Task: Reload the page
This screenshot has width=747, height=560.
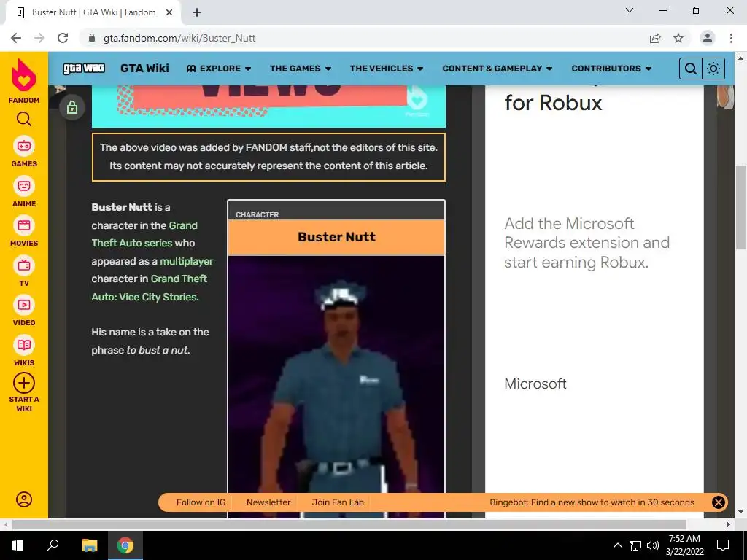Action: coord(63,38)
